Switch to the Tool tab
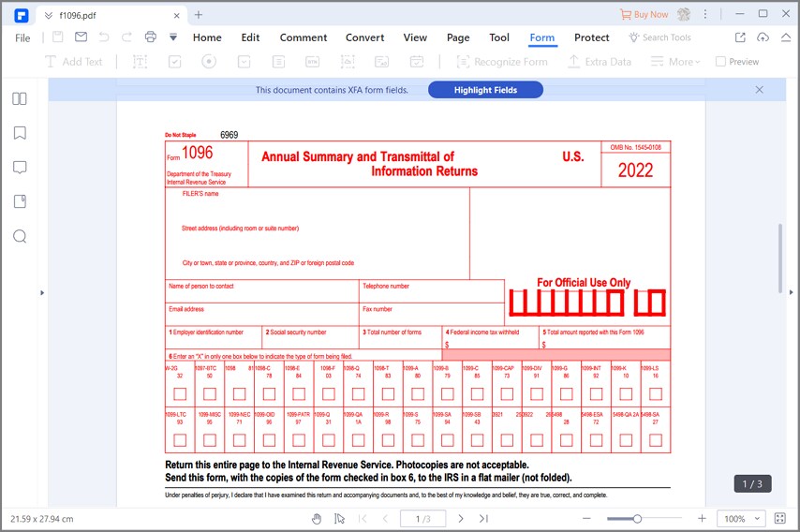 point(499,37)
